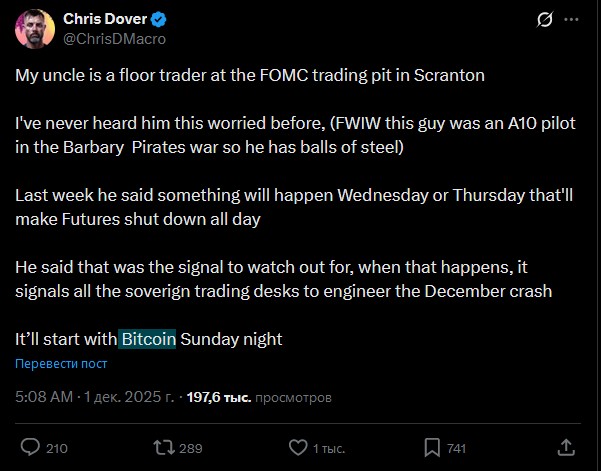
Task: Share the post via the share icon
Action: [565, 447]
